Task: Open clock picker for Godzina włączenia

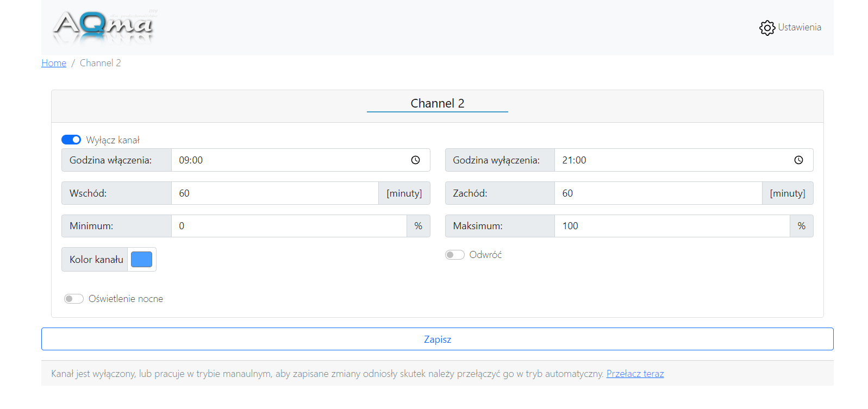Action: click(415, 160)
